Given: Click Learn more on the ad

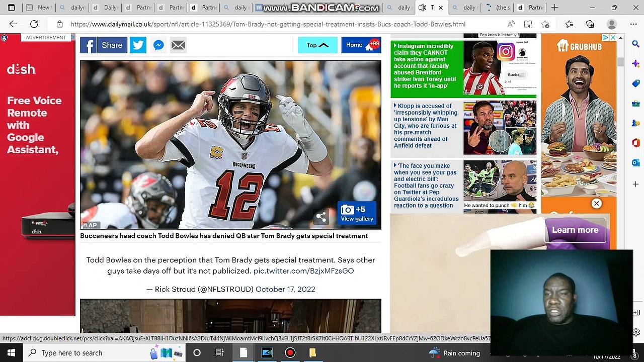Looking at the screenshot, I should [575, 230].
